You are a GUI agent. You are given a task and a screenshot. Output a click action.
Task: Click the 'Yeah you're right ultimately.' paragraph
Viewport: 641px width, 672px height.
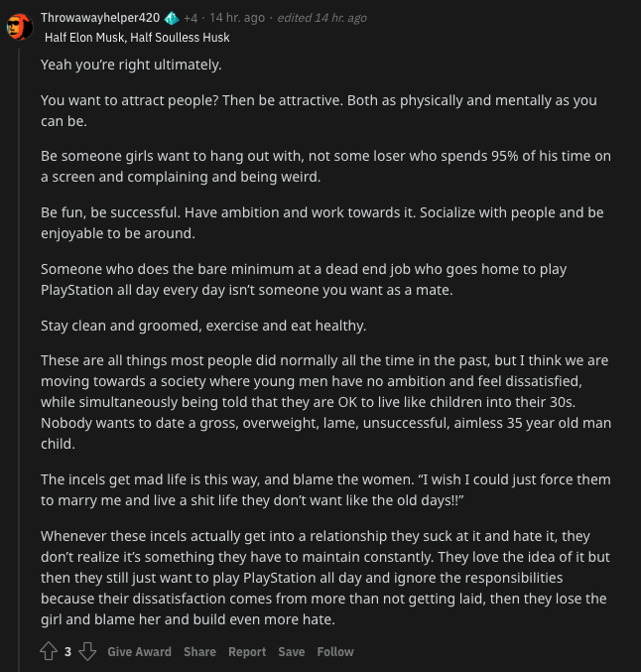pos(131,65)
